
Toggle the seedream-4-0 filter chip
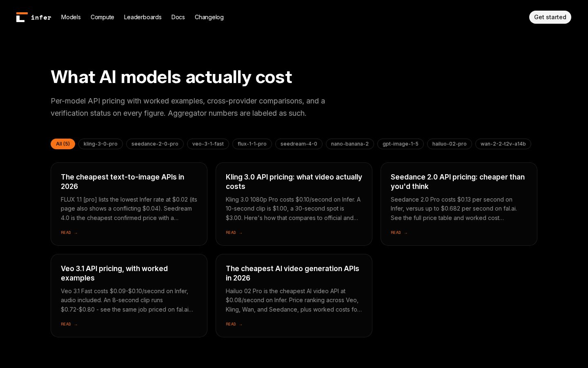point(299,144)
